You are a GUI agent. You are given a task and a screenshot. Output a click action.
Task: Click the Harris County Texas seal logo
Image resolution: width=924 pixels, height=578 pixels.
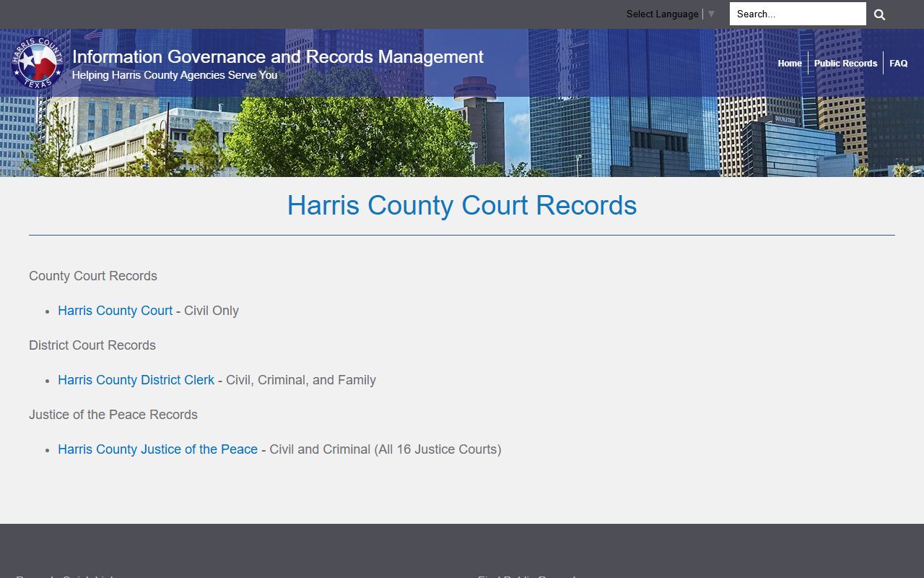(38, 63)
